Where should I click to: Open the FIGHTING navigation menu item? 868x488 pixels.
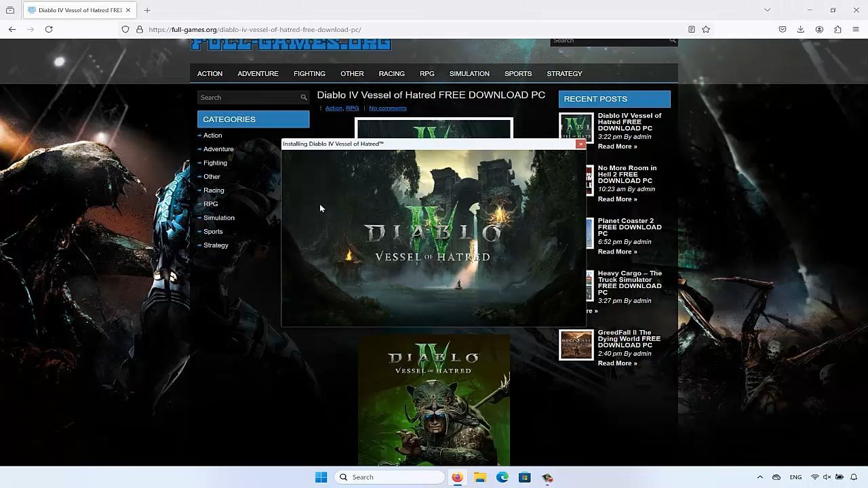[x=309, y=73]
